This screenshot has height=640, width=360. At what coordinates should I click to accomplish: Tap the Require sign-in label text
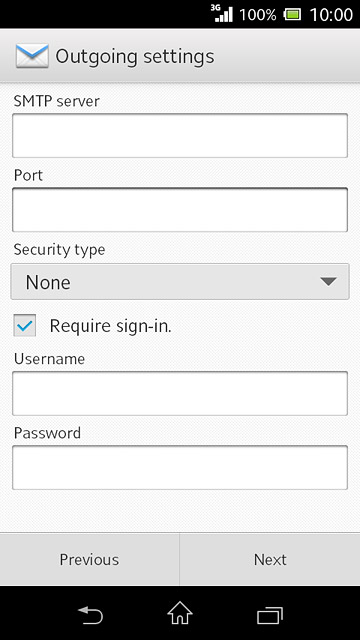click(x=111, y=326)
